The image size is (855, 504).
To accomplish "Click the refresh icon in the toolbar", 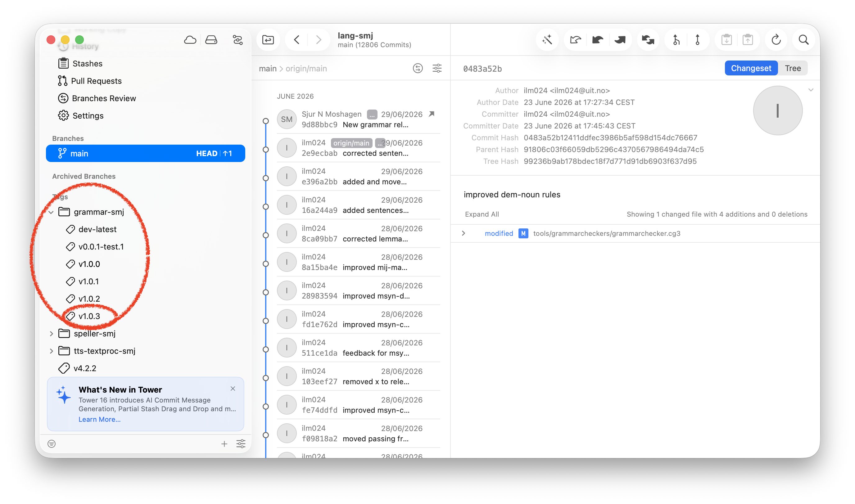I will pos(776,40).
